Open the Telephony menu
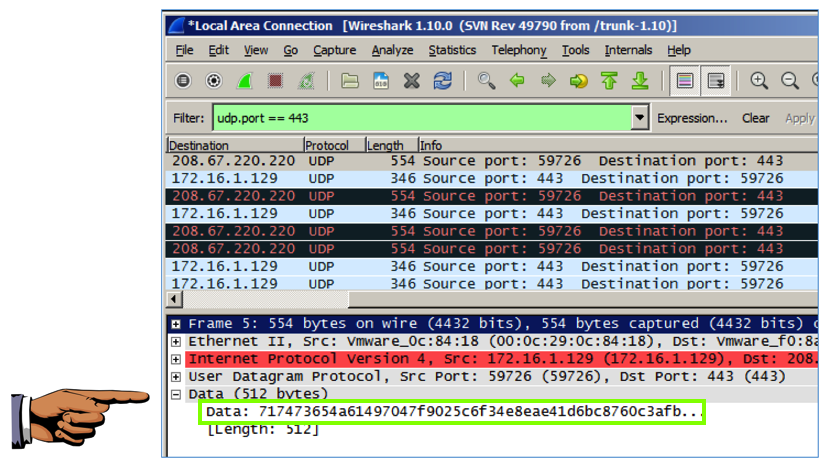Screen dimensions: 831x473 click(x=519, y=50)
